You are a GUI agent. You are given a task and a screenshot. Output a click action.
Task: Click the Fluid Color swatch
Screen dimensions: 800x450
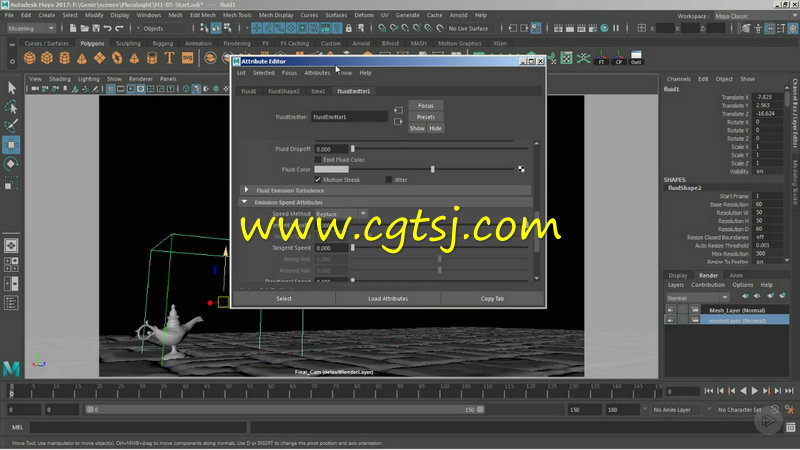(x=332, y=169)
